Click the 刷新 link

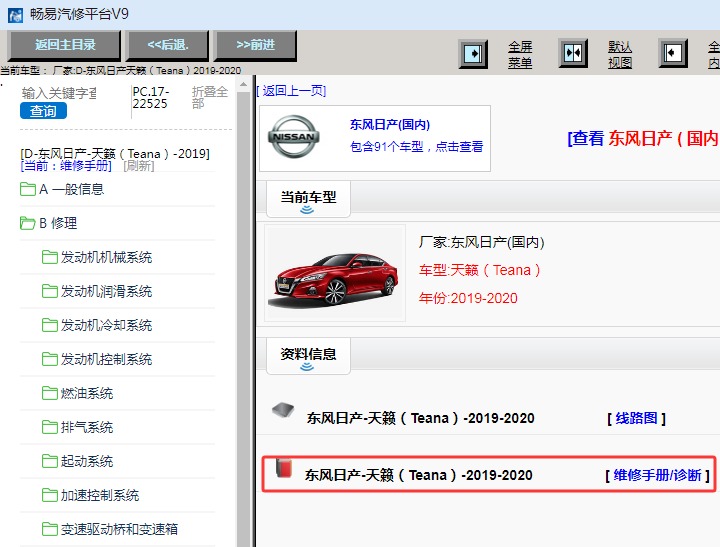click(139, 166)
